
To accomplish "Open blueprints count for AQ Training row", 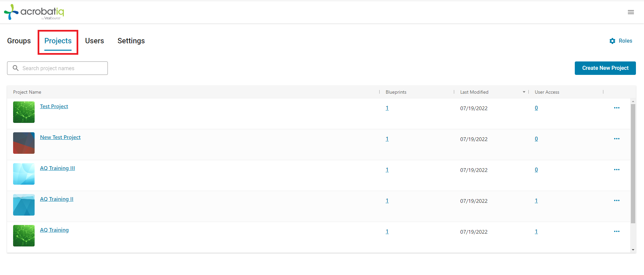I will [387, 232].
